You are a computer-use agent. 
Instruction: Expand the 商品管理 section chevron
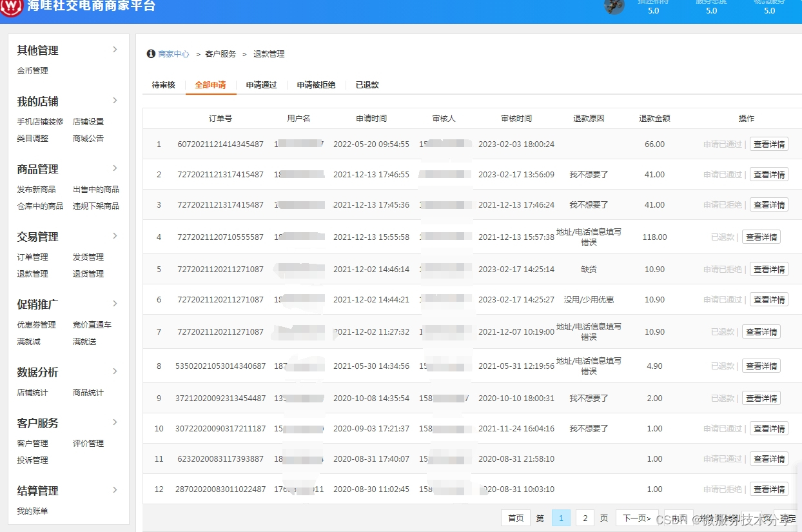[x=115, y=168]
